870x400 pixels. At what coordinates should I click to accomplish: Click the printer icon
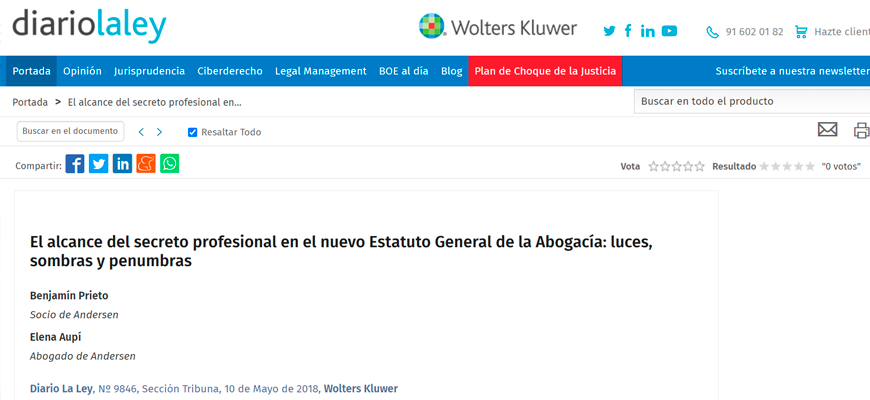861,130
